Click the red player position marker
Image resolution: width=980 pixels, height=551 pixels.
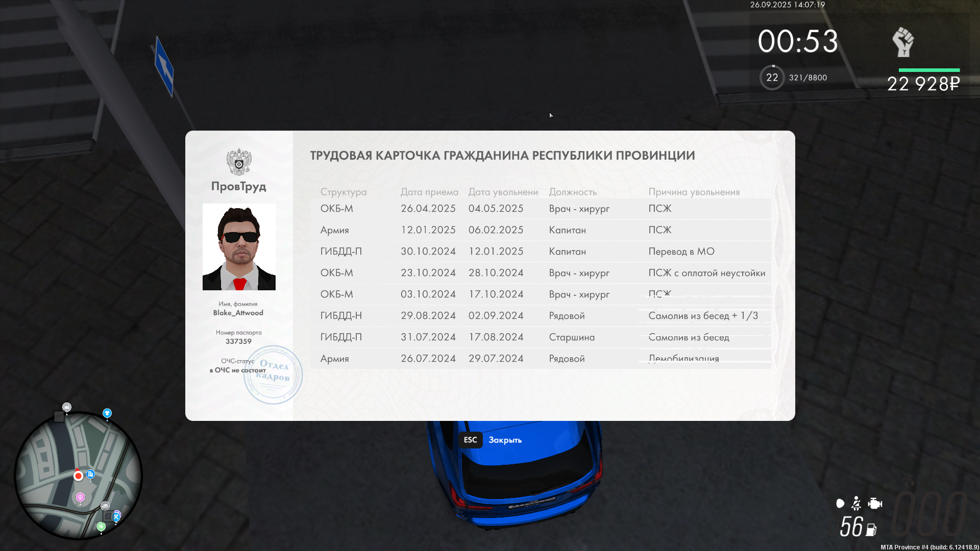pyautogui.click(x=78, y=475)
